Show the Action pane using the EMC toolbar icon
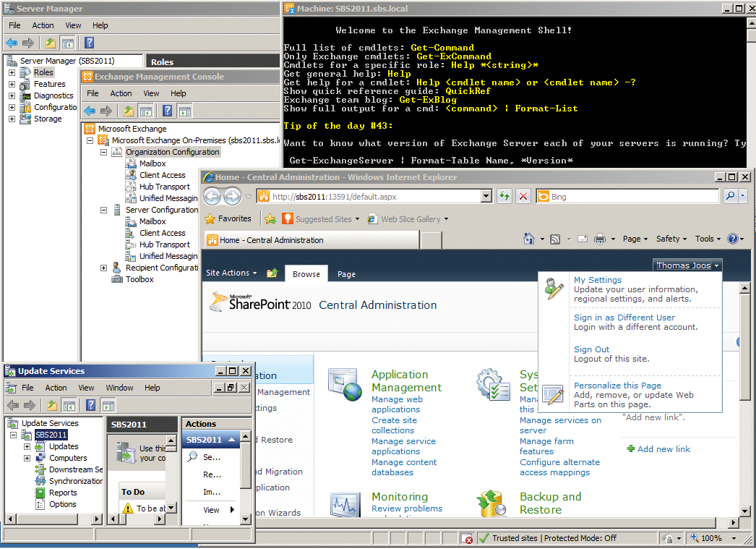The image size is (756, 549). 184,110
